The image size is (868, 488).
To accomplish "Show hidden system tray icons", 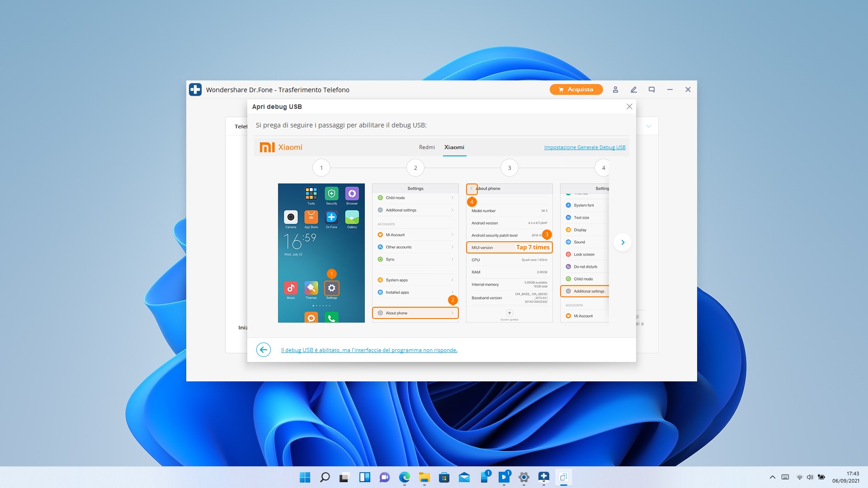I will [773, 477].
